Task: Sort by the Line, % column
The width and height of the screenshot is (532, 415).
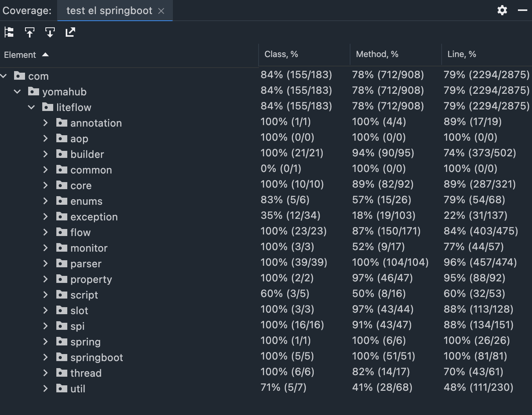Action: (x=462, y=54)
